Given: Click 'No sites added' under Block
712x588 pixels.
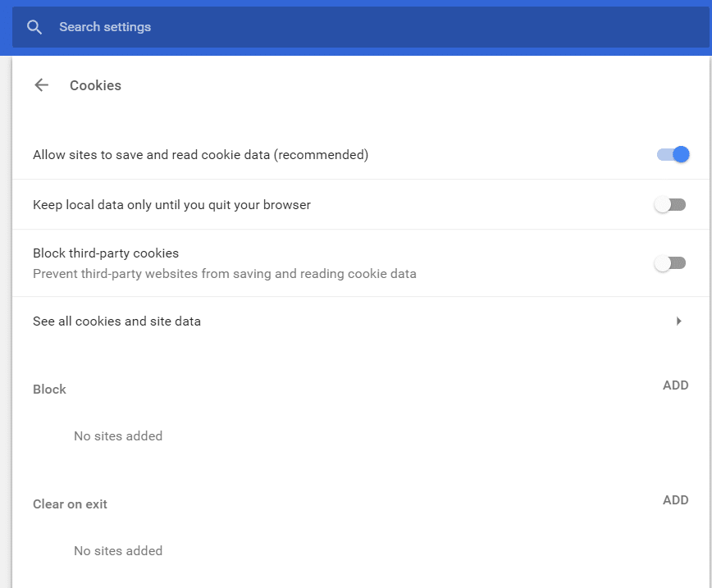Looking at the screenshot, I should (118, 436).
